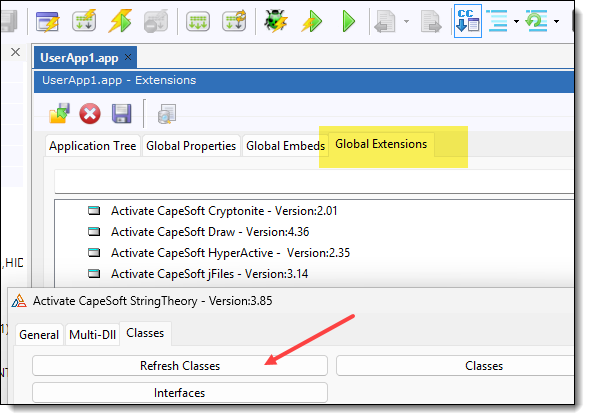The image size is (590, 420).
Task: Click the Refresh Classes button
Action: click(x=180, y=366)
